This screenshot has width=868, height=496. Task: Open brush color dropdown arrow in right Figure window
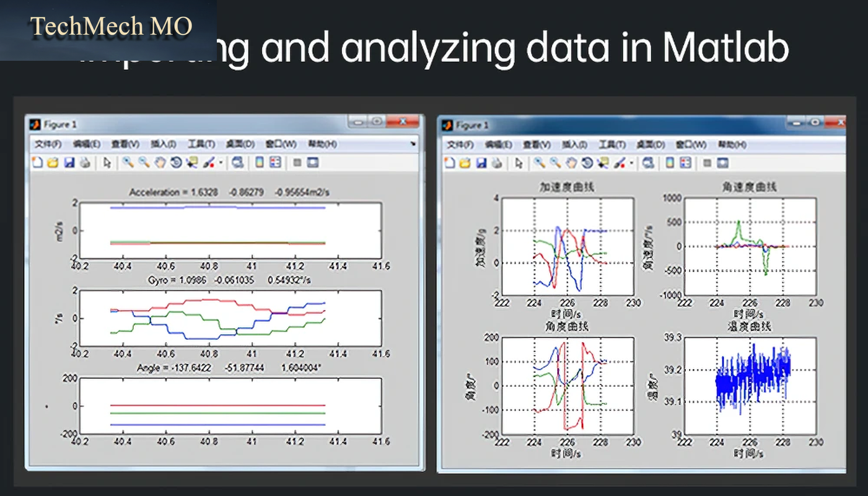click(x=631, y=164)
